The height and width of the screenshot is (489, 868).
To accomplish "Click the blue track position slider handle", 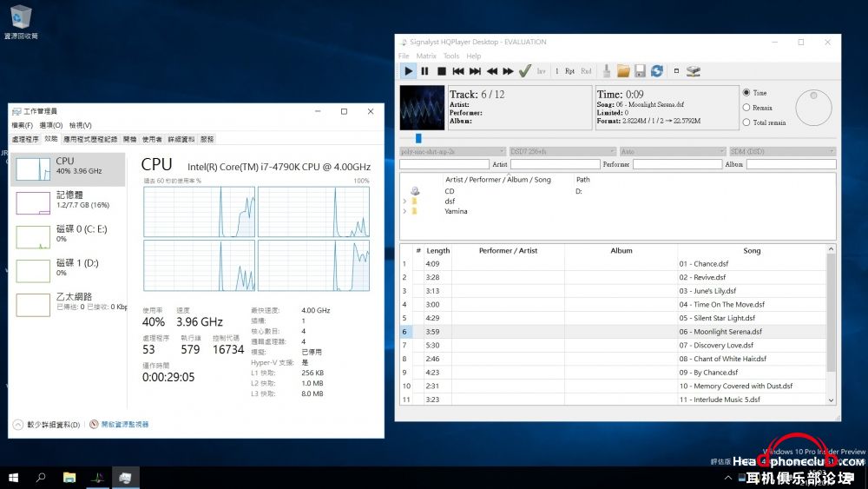I will [x=418, y=138].
